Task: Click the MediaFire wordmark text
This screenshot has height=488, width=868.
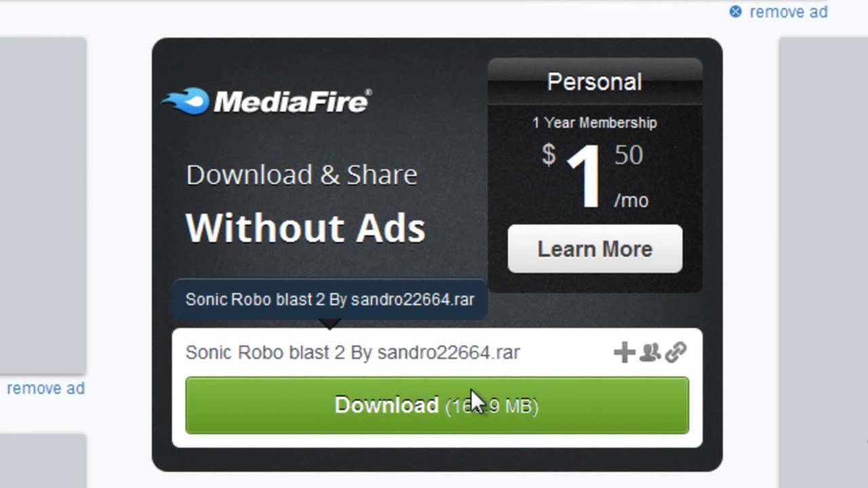Action: click(x=292, y=102)
